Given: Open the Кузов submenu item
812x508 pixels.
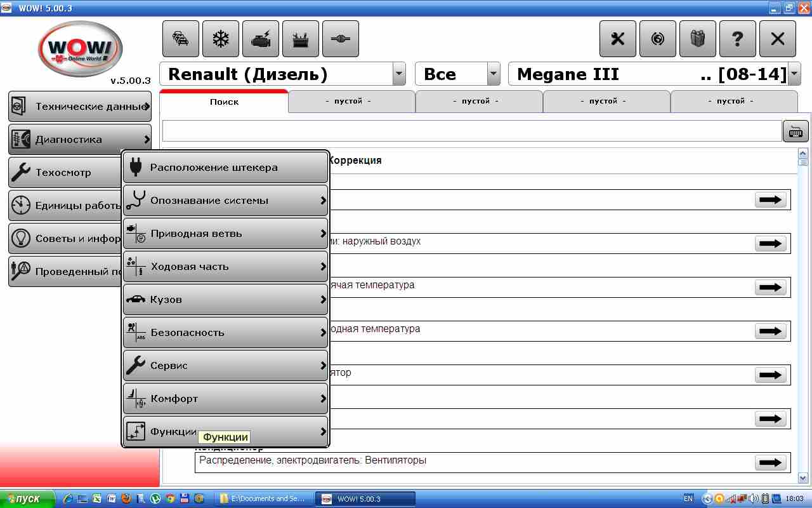Looking at the screenshot, I should pyautogui.click(x=225, y=300).
